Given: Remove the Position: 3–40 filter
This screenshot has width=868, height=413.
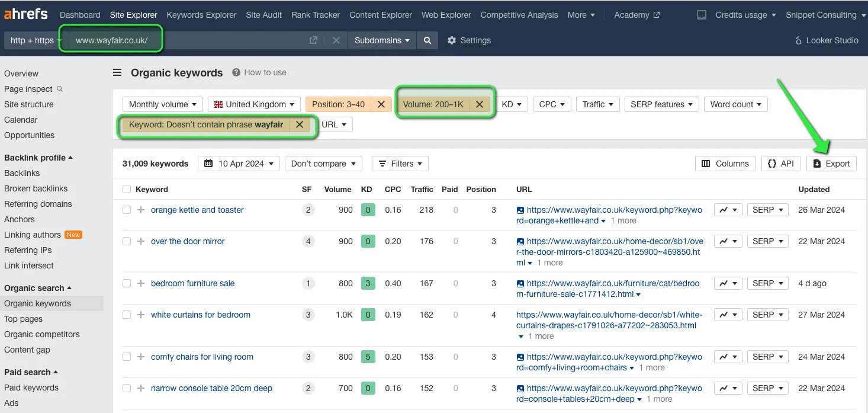Looking at the screenshot, I should tap(381, 104).
